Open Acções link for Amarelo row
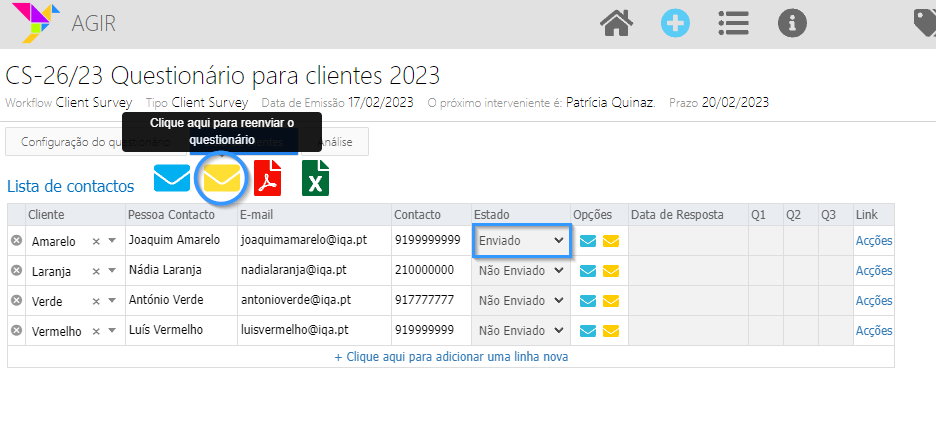 coord(874,241)
